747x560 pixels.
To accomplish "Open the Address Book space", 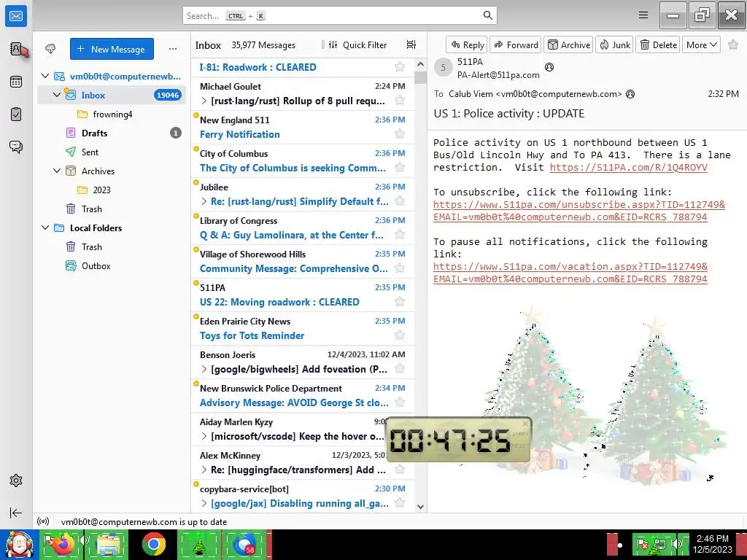I will 17,49.
